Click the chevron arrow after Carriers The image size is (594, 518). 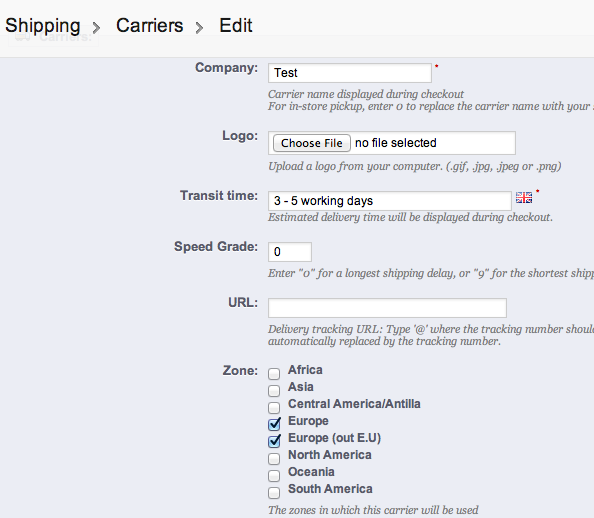(x=199, y=27)
